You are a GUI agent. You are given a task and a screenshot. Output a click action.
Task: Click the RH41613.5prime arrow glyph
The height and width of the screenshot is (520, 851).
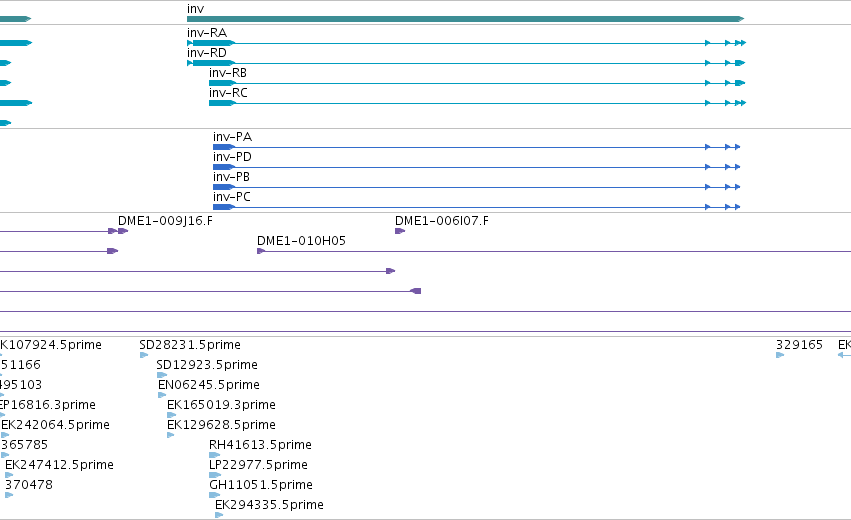coord(215,455)
